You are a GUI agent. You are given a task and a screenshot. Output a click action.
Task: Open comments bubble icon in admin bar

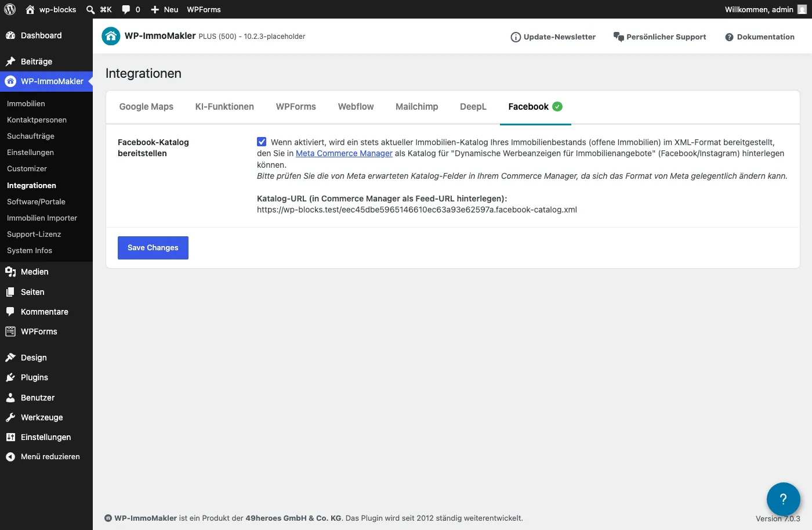point(126,9)
